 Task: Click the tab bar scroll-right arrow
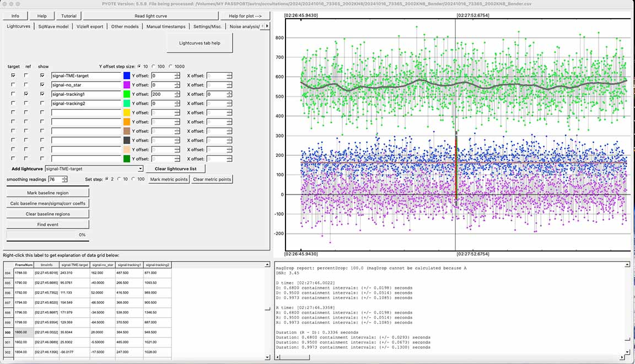pos(267,26)
